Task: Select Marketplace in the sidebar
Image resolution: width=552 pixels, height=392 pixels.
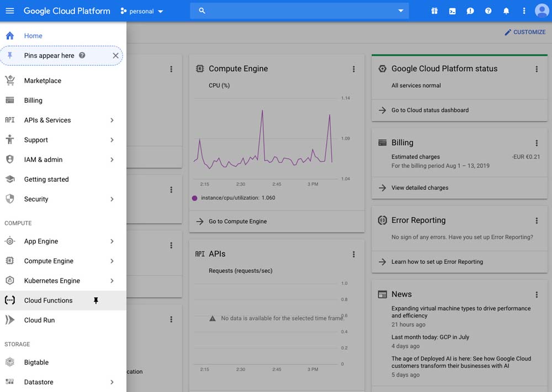Action: [x=43, y=81]
